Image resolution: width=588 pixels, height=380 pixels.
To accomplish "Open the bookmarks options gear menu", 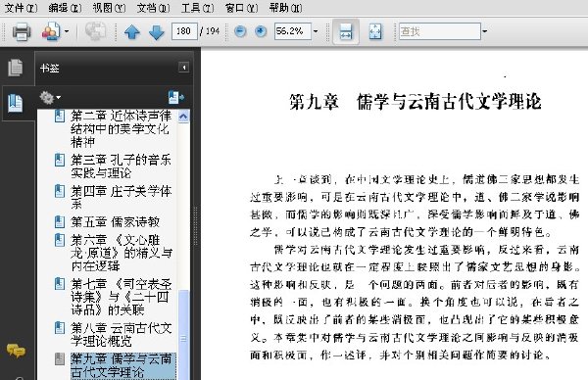I will (50, 98).
